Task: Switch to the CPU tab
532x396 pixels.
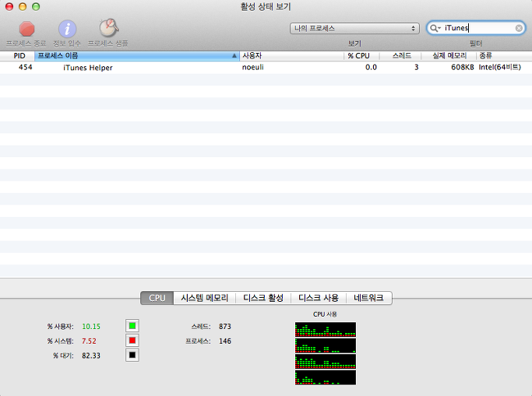Action: point(157,298)
